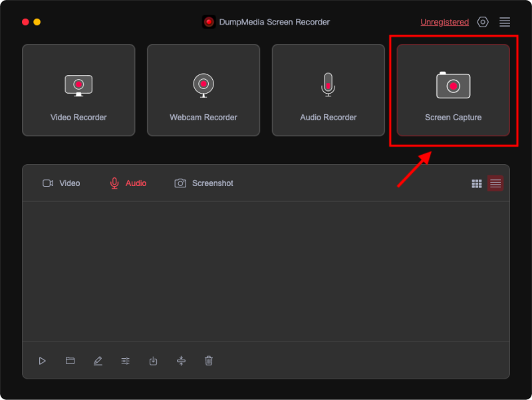
Task: Open the adjust sliders icon
Action: (x=126, y=361)
